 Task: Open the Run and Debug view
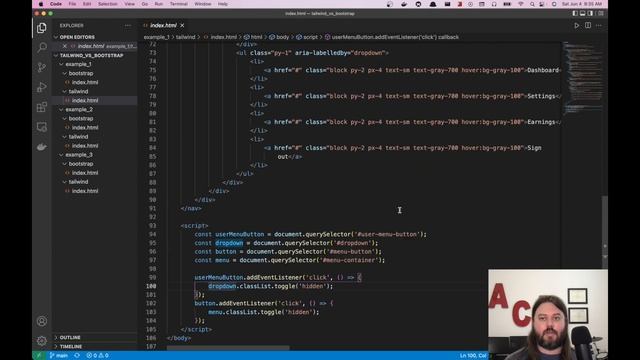tap(42, 87)
